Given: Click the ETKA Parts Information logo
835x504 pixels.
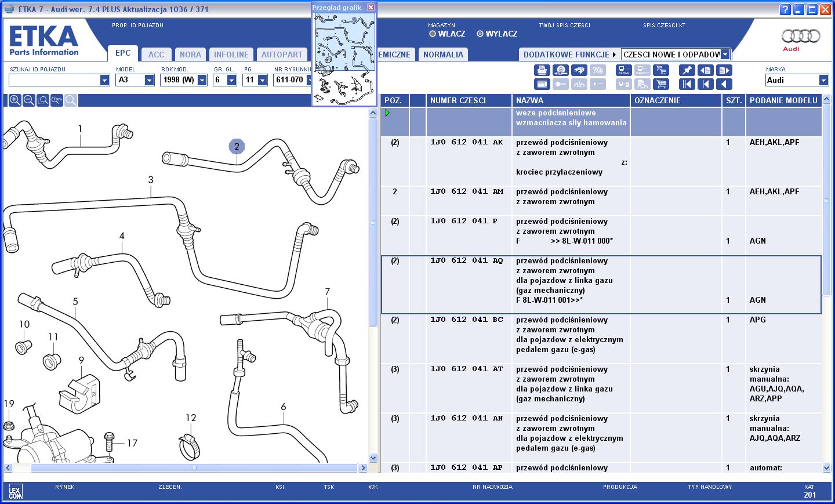Looking at the screenshot, I should (x=44, y=41).
